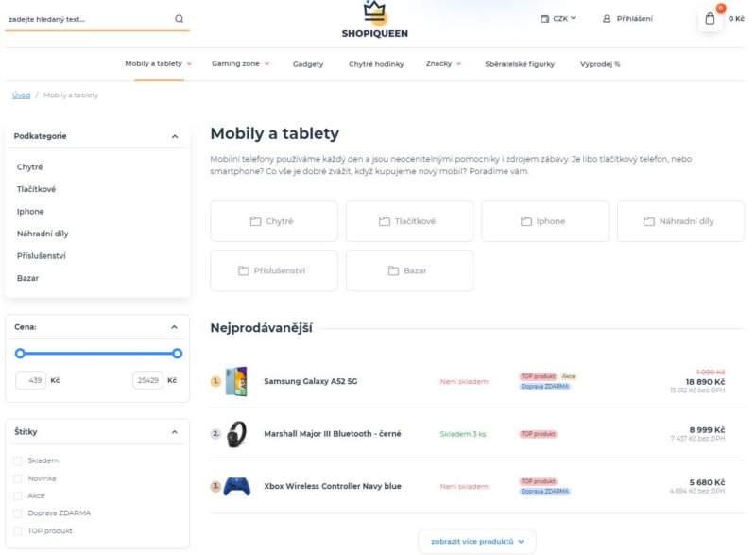
Task: Open Značky menu item
Action: tap(438, 63)
